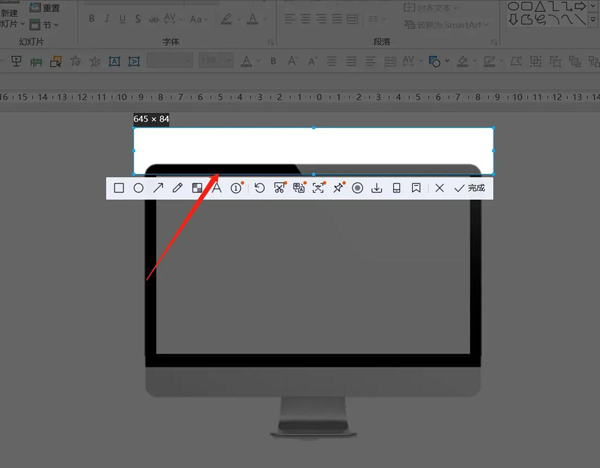The image size is (600, 468).
Task: Decrease font size in quick toolbar
Action: pyautogui.click(x=312, y=61)
